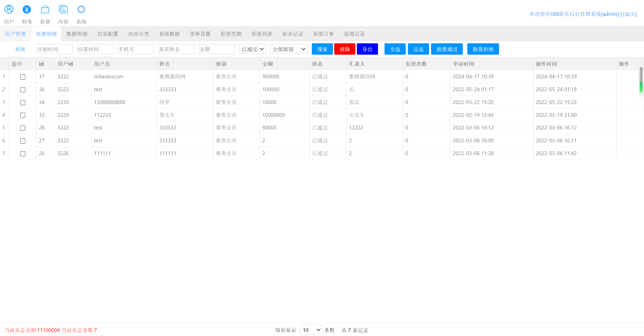
Task: Switch to the 彩票订单 tab
Action: 323,34
